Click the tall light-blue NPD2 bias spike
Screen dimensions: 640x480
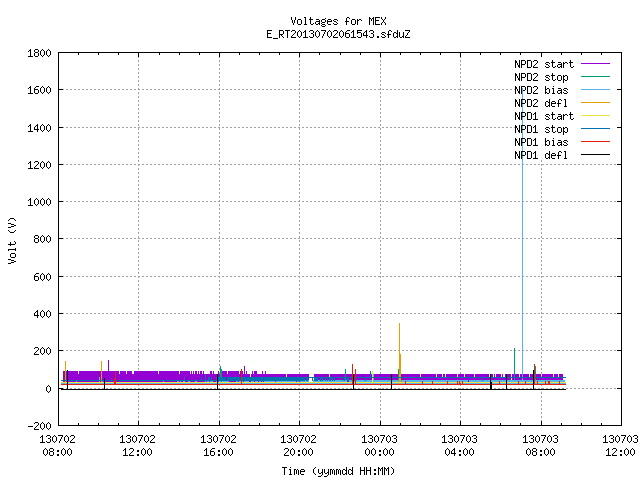click(x=522, y=235)
